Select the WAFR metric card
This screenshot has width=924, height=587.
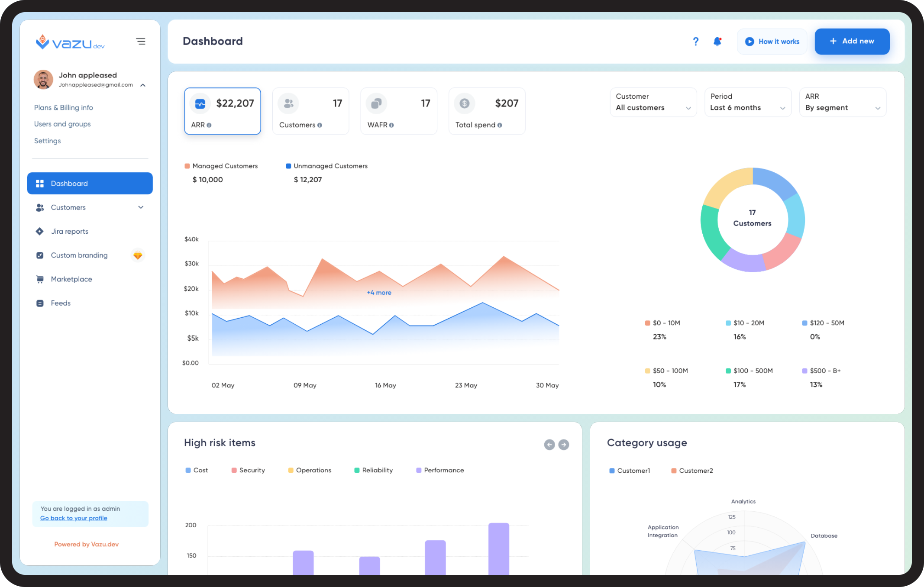pos(398,111)
